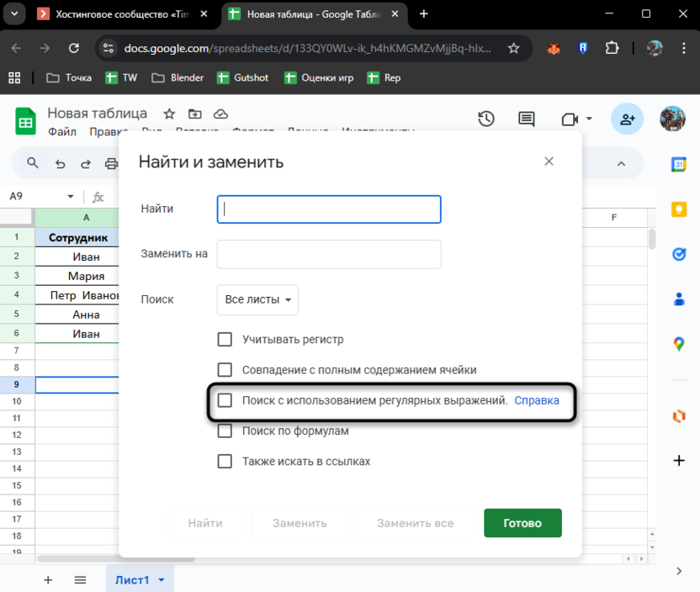Close the 'Найти и заменить' dialog
700x592 pixels.
point(549,161)
